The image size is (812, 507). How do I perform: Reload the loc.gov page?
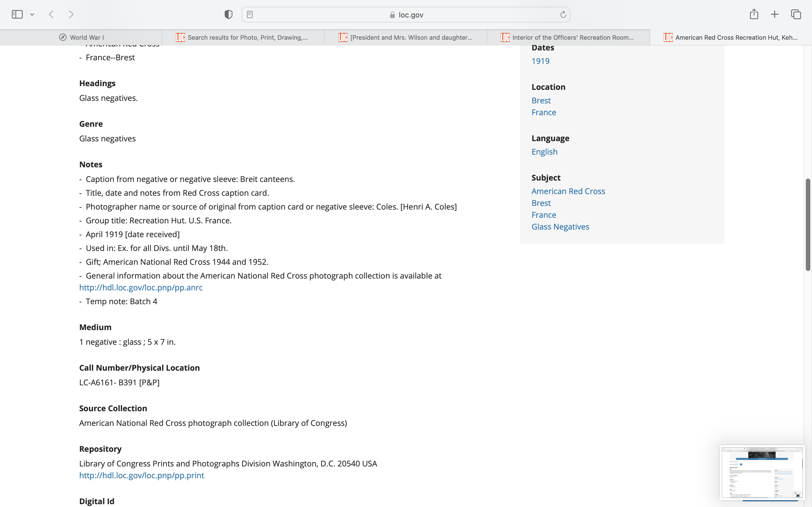[563, 14]
